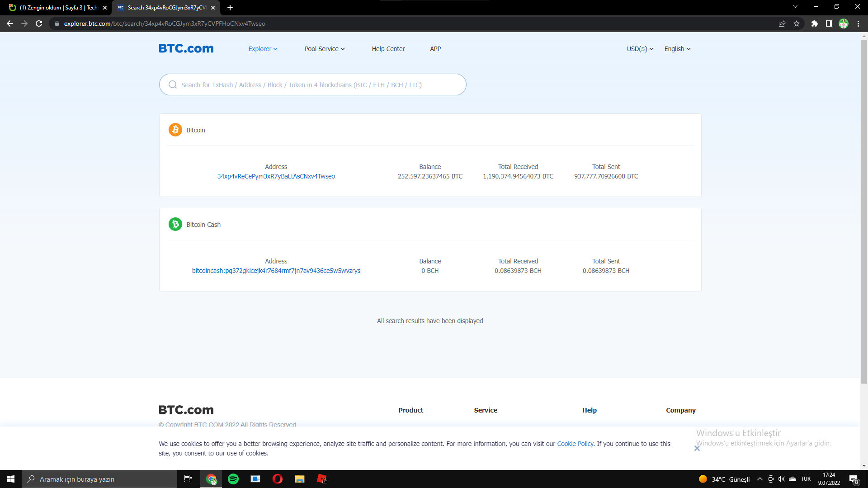Open Opera browser from taskbar
The height and width of the screenshot is (488, 868).
(x=278, y=479)
